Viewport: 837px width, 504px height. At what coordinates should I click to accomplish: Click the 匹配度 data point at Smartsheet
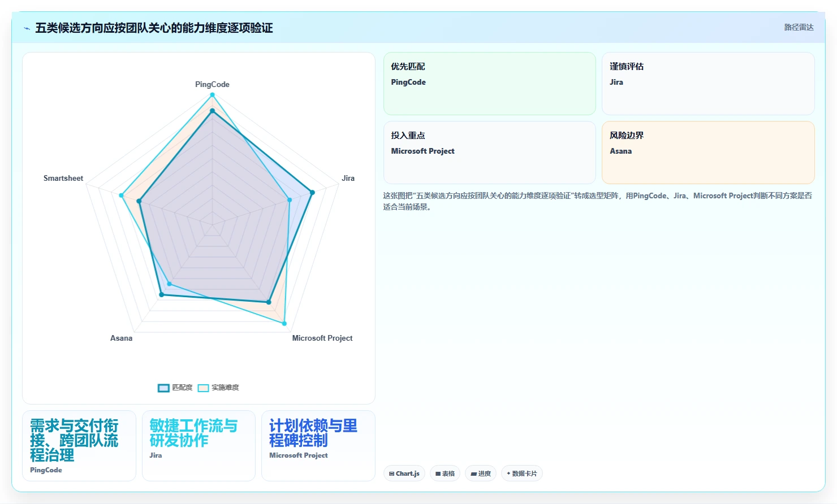pyautogui.click(x=139, y=201)
